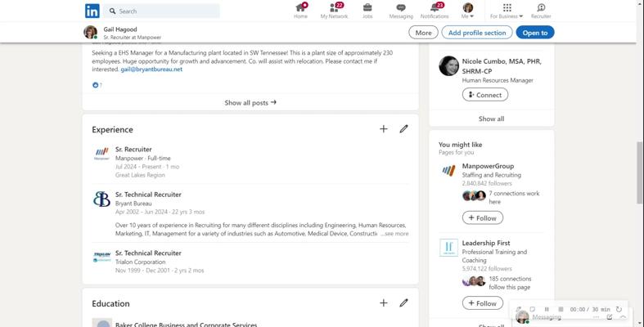Click Nicole Cumbo's profile photo
This screenshot has width=644, height=327.
(x=448, y=65)
